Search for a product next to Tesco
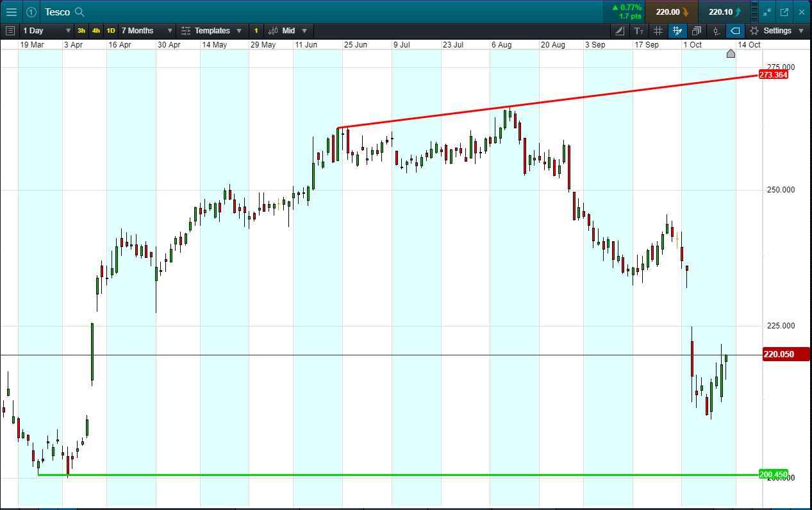The image size is (812, 510). coord(79,12)
